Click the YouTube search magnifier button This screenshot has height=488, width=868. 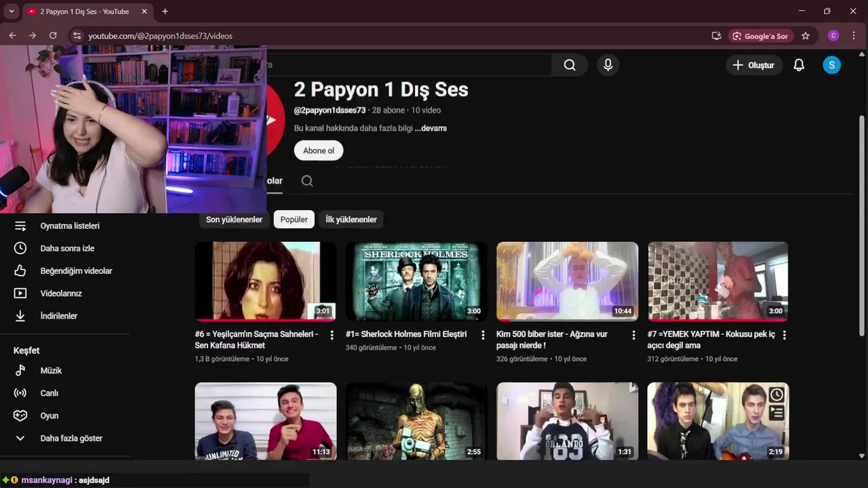coord(570,65)
